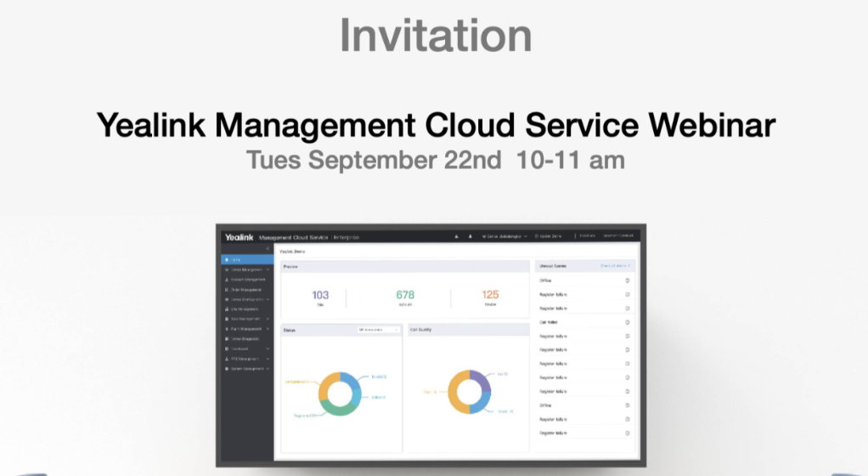Click the Yealink Management Cloud Service Webinar title
This screenshot has width=868, height=476.
click(x=436, y=125)
